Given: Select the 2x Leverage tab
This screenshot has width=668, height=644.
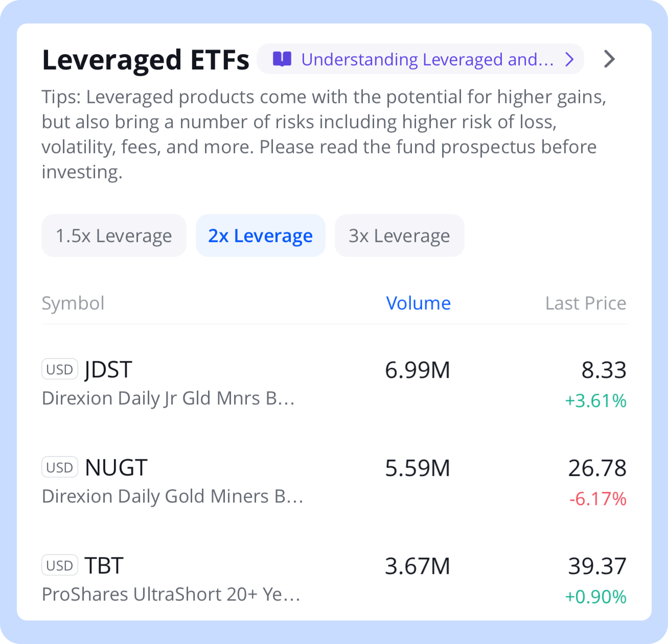Looking at the screenshot, I should click(x=260, y=235).
